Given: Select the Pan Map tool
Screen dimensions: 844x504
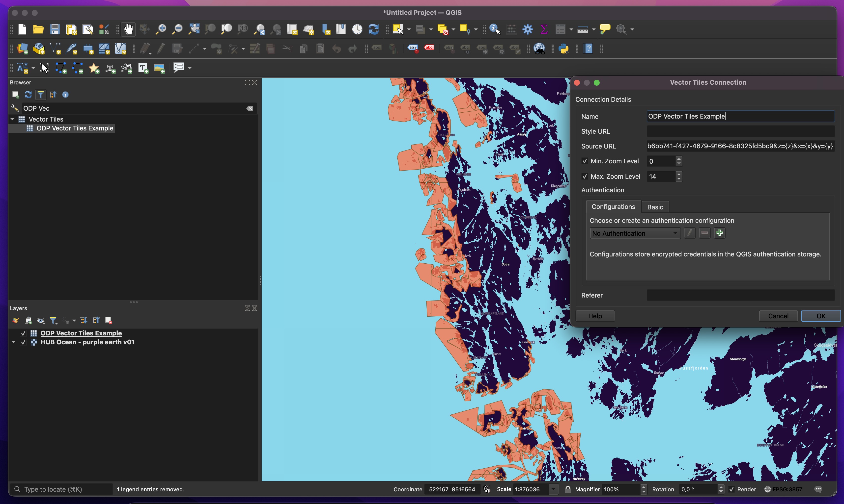Looking at the screenshot, I should pos(128,29).
